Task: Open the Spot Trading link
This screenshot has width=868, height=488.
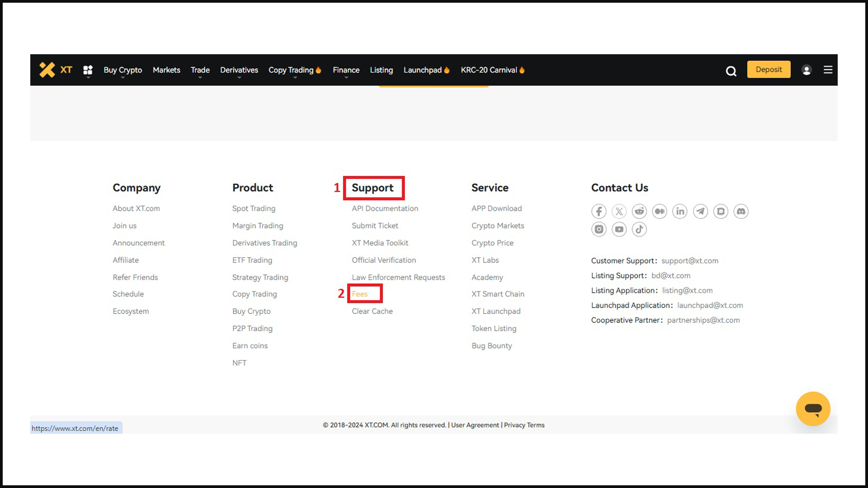Action: pos(254,208)
